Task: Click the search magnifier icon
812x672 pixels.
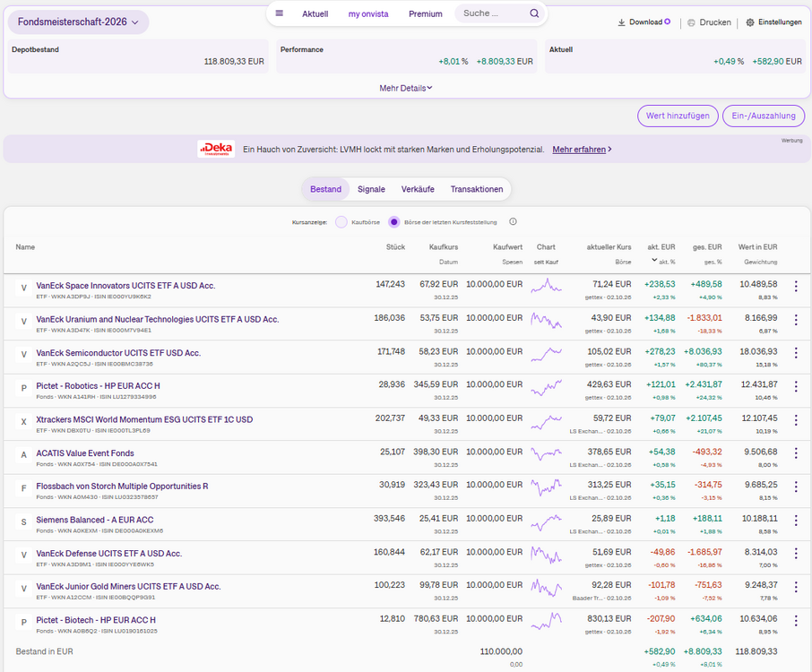Action: (534, 13)
